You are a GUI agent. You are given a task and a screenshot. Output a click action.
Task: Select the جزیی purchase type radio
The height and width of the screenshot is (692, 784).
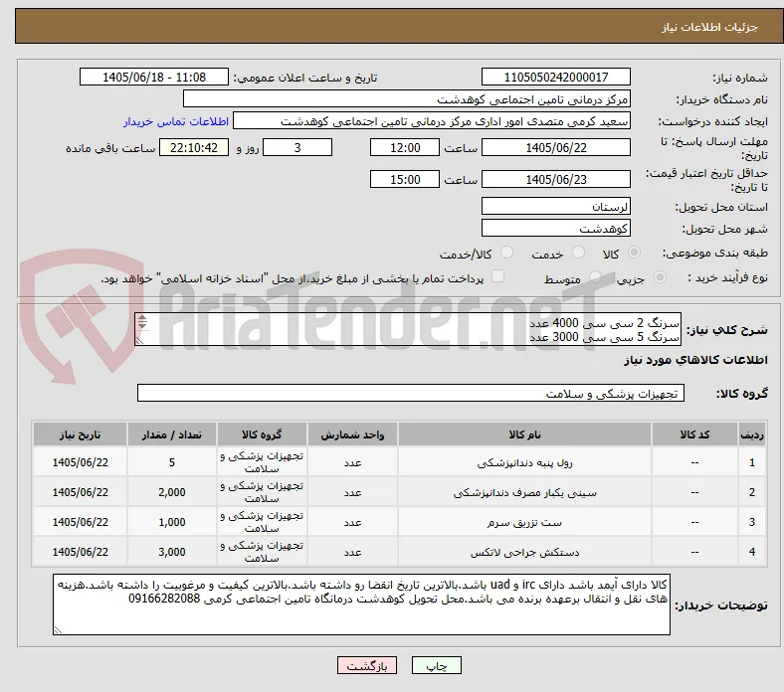click(x=660, y=276)
